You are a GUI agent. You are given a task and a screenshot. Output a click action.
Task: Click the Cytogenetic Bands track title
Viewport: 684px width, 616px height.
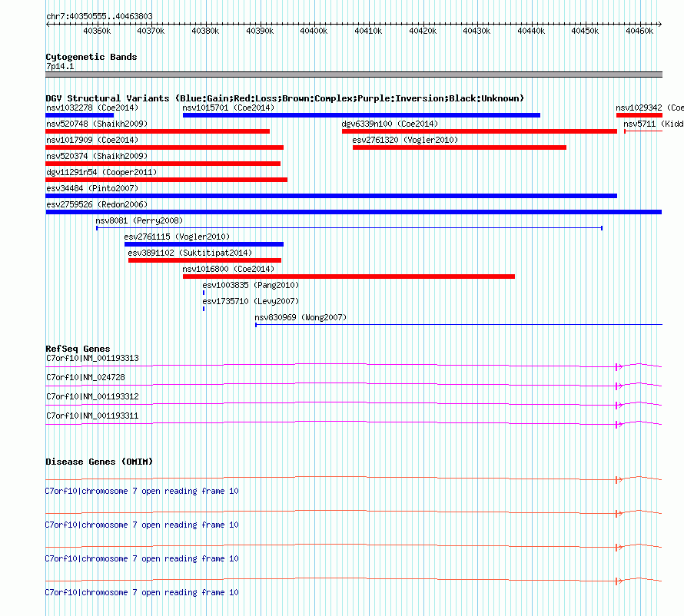(x=91, y=57)
